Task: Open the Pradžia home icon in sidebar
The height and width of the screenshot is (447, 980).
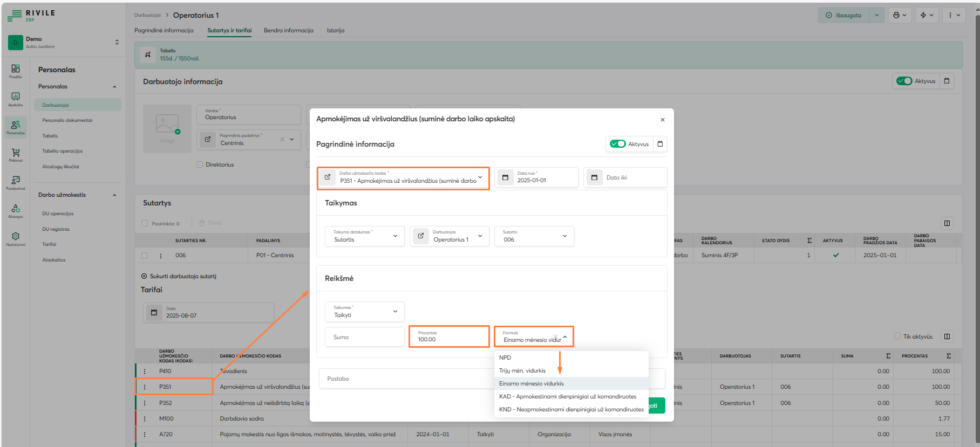Action: (16, 71)
